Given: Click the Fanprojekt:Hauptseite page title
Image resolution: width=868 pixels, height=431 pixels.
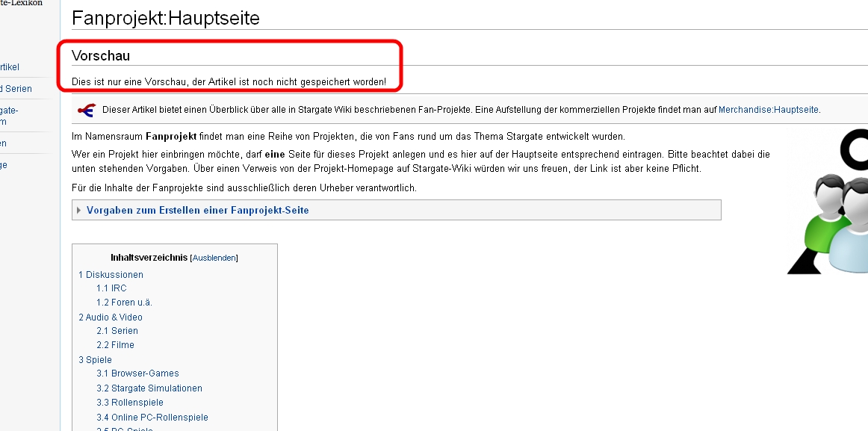Looking at the screenshot, I should click(166, 18).
